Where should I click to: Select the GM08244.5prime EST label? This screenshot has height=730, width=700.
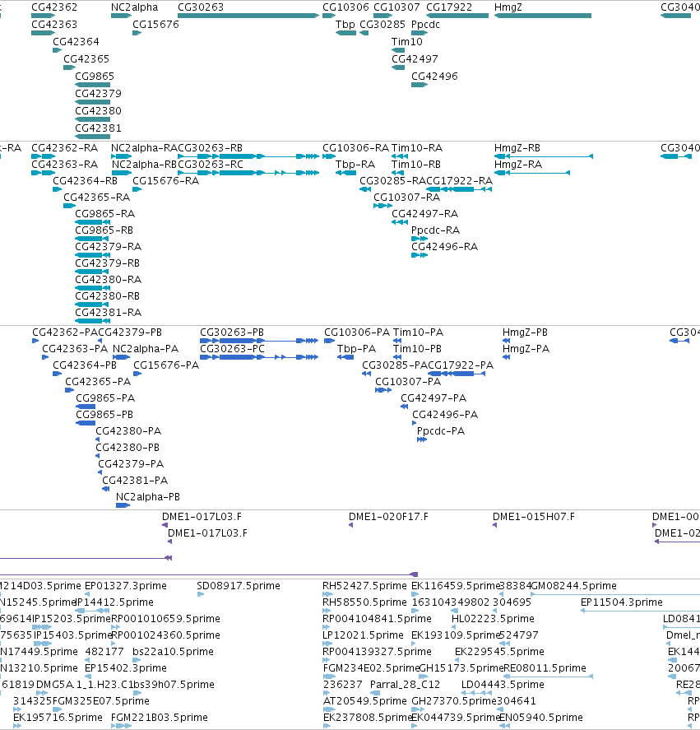(x=574, y=586)
